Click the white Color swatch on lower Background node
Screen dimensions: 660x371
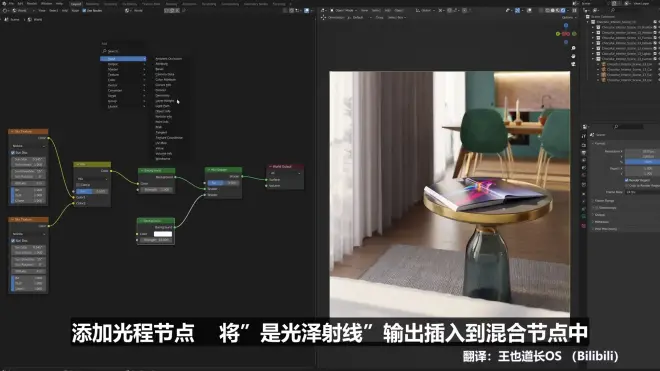pos(163,234)
